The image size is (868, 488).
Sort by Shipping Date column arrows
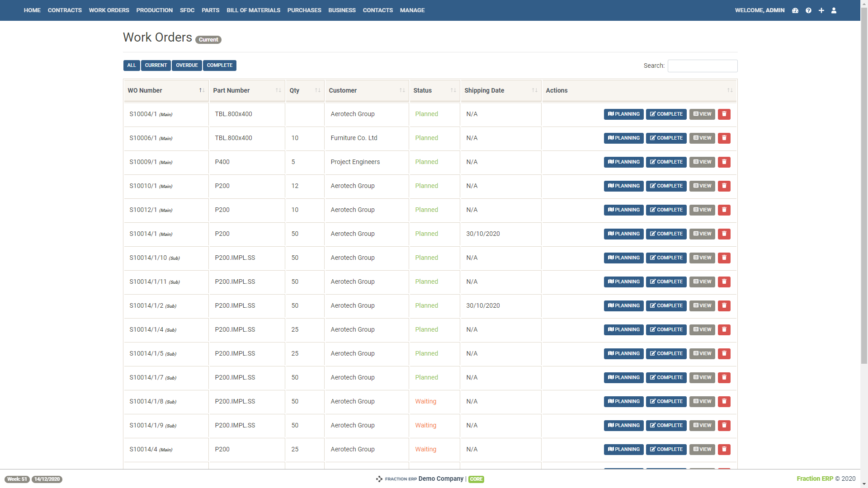pyautogui.click(x=534, y=90)
